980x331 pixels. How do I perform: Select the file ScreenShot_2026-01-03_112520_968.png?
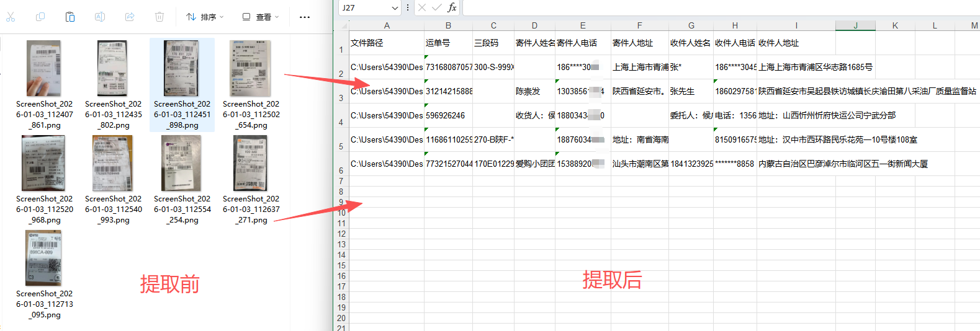pos(45,180)
